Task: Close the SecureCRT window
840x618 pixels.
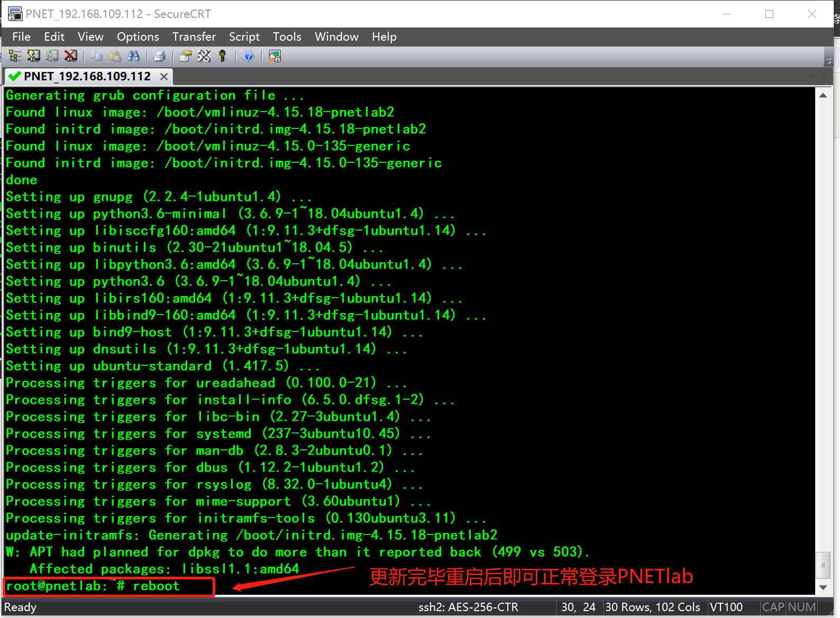Action: (812, 14)
